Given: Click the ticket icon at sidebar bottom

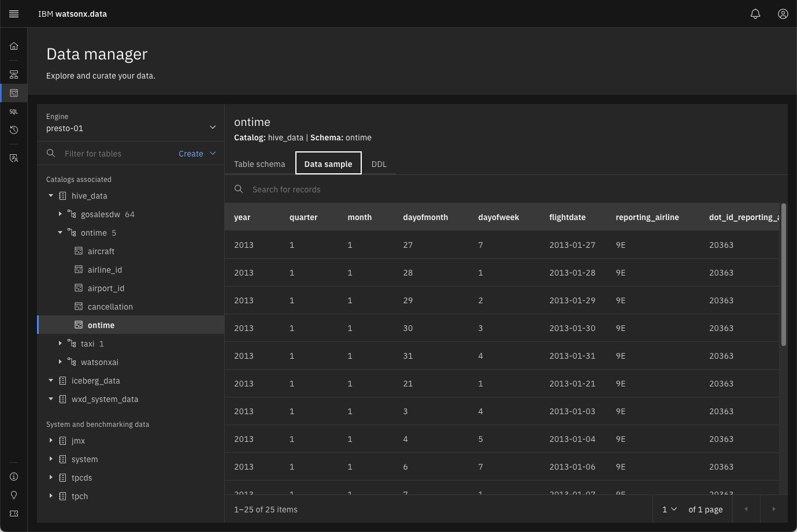Looking at the screenshot, I should pyautogui.click(x=14, y=514).
